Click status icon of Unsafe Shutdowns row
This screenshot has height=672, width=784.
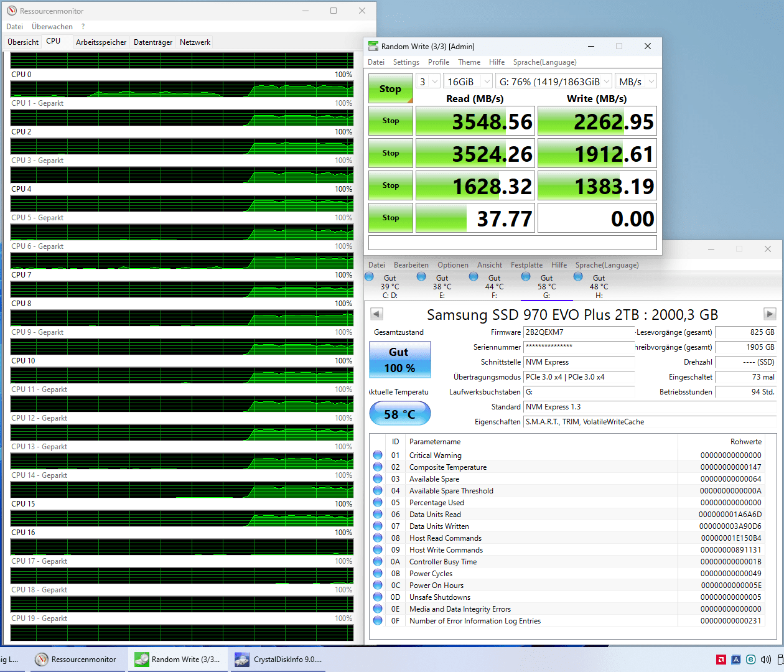point(378,597)
